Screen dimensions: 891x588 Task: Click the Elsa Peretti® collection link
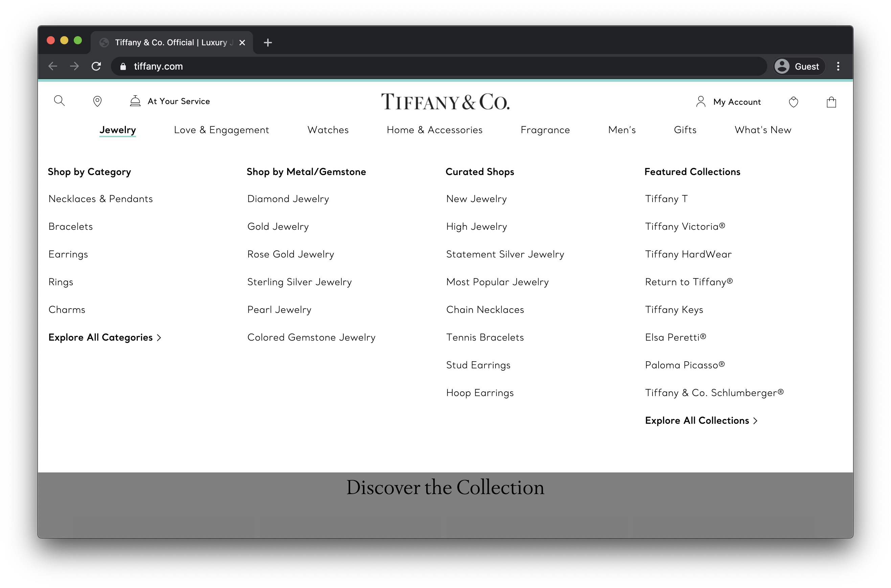click(x=675, y=337)
